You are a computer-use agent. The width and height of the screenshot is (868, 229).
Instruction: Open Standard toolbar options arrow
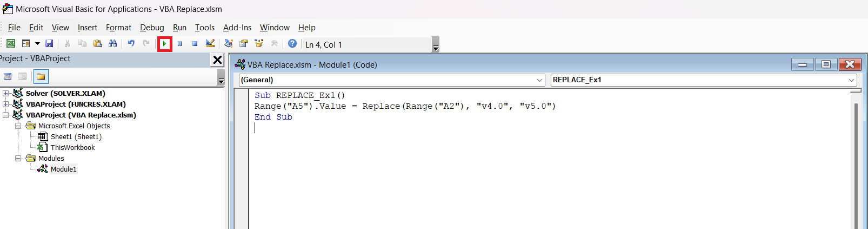tap(436, 44)
